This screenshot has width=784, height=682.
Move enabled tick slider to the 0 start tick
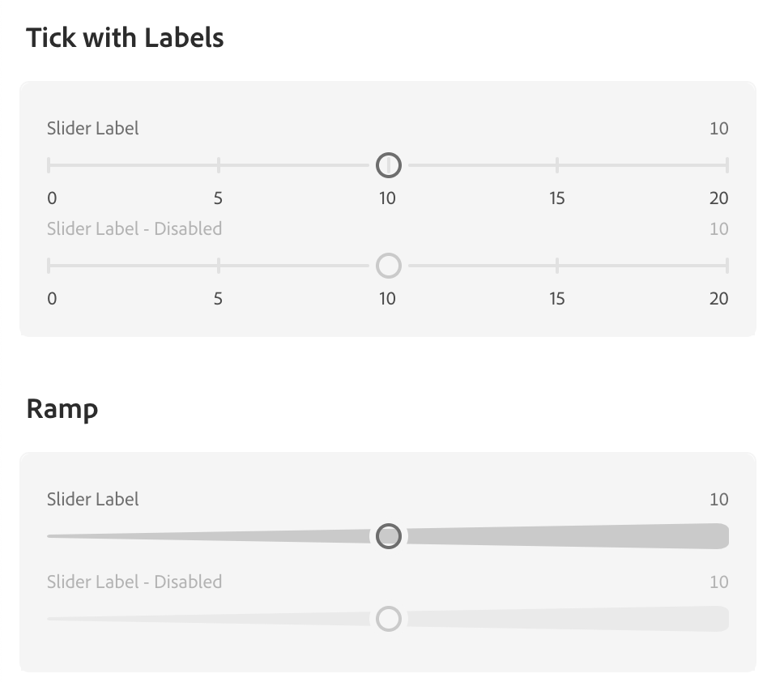point(49,165)
